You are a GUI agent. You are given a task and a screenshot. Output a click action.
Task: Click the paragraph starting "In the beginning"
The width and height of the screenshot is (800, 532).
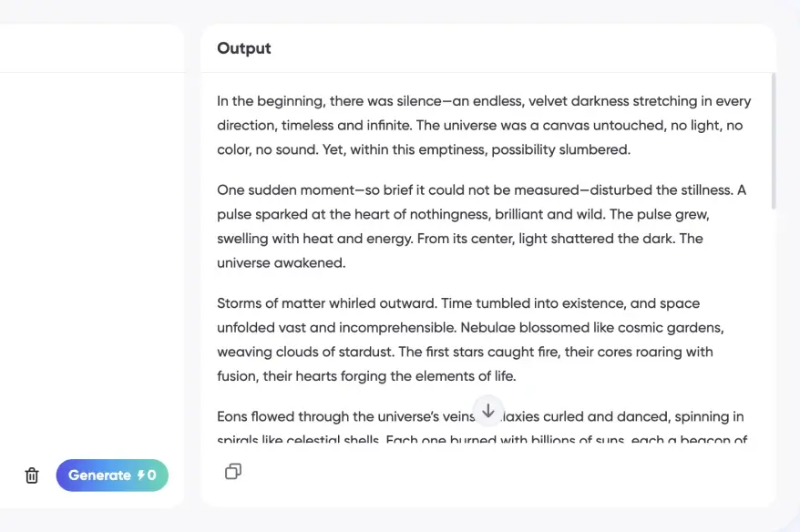pyautogui.click(x=483, y=125)
